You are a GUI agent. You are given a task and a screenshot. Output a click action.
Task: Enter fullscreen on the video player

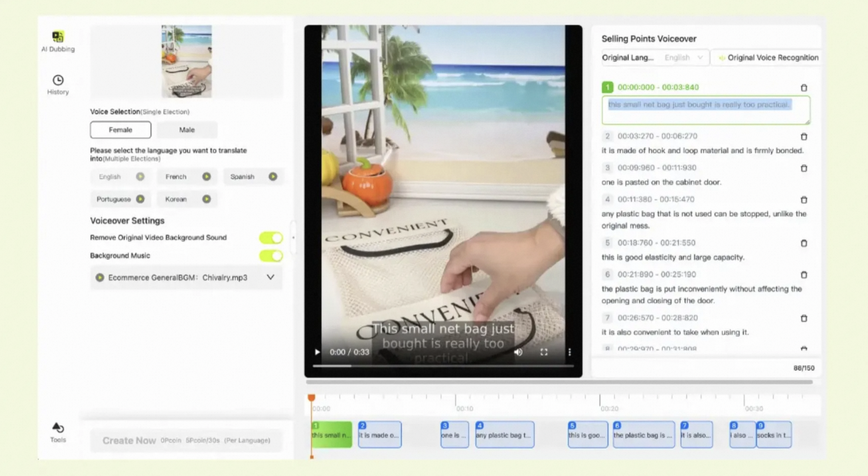click(x=544, y=352)
